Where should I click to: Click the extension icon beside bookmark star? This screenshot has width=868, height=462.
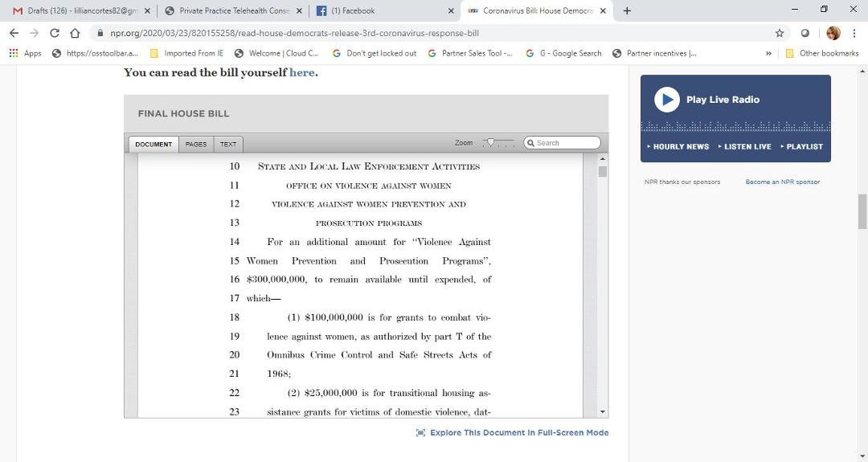click(x=805, y=33)
